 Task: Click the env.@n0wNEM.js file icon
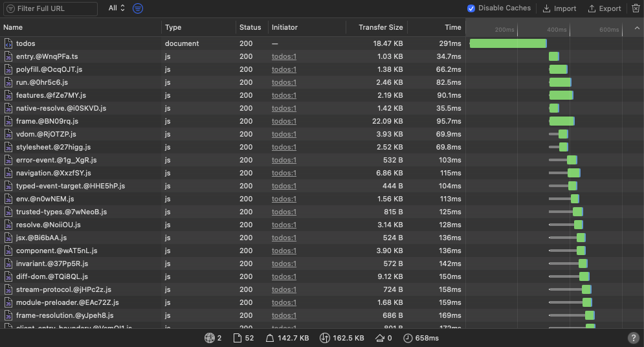click(x=8, y=199)
